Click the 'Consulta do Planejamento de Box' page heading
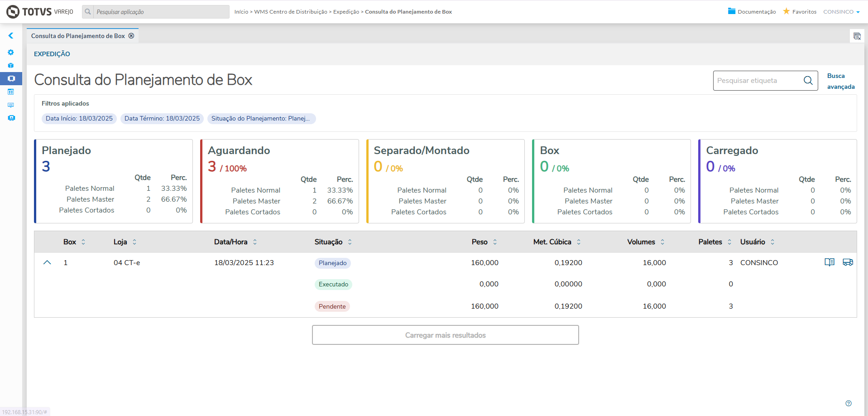 [143, 80]
